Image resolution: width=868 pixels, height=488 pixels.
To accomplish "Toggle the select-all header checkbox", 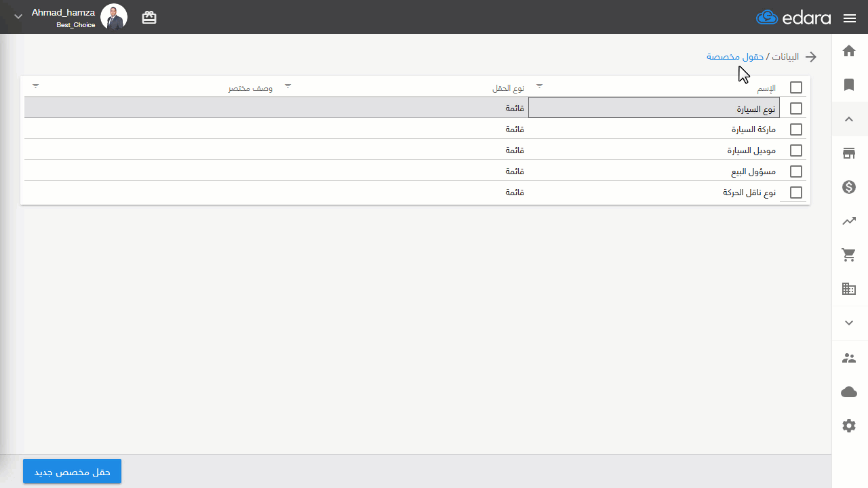I will (x=796, y=87).
